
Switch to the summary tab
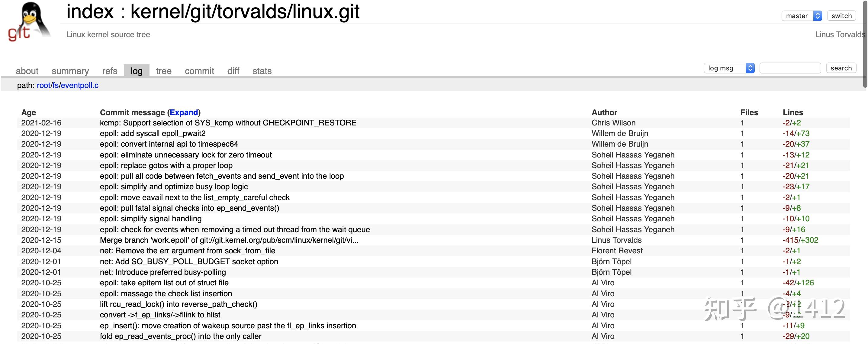(x=70, y=71)
